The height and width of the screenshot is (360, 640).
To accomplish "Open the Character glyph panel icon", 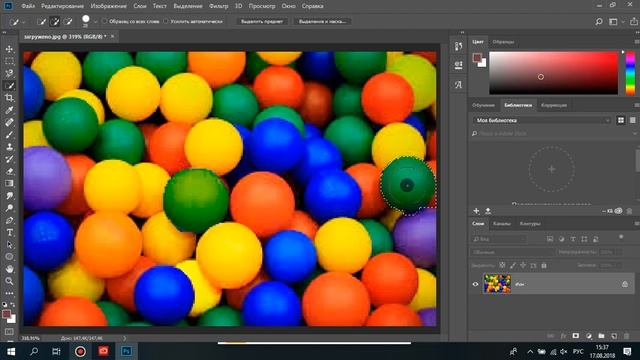I will [x=458, y=84].
